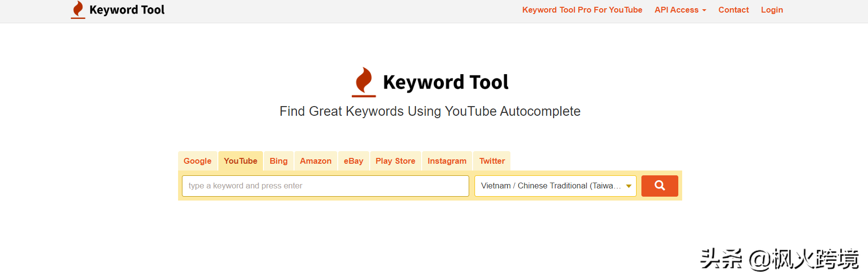Image resolution: width=868 pixels, height=279 pixels.
Task: Switch to the Bing tab
Action: point(278,161)
